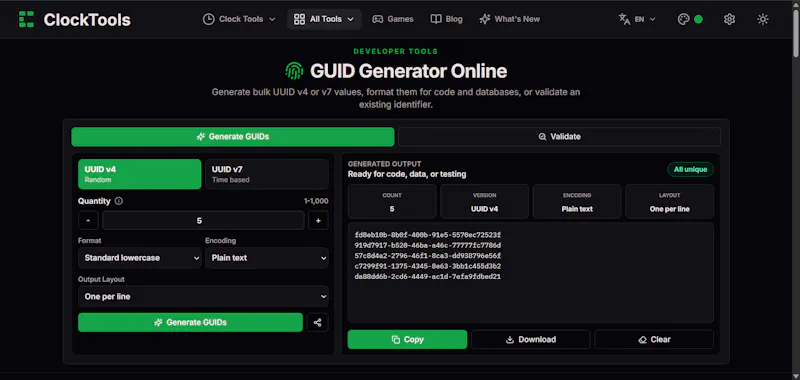Expand the All Tools dropdown
This screenshot has height=380, width=800.
click(x=324, y=19)
